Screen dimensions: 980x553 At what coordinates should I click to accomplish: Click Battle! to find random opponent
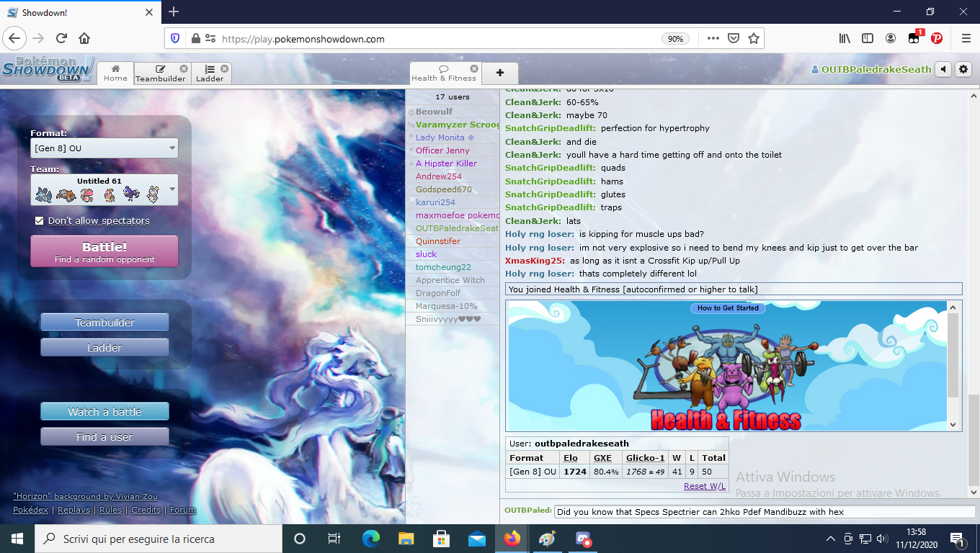coord(104,251)
